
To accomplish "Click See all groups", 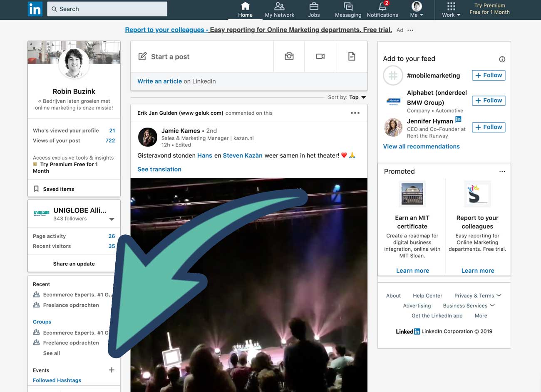I will coord(52,353).
